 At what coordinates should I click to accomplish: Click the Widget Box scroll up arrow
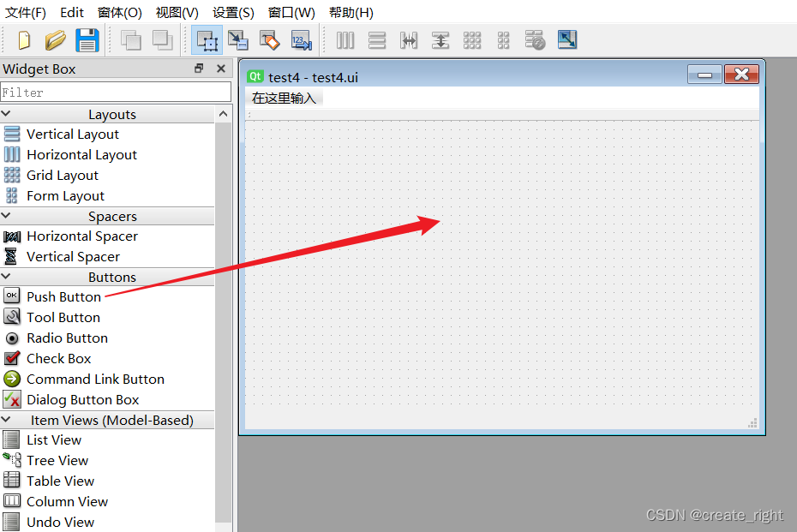point(223,114)
